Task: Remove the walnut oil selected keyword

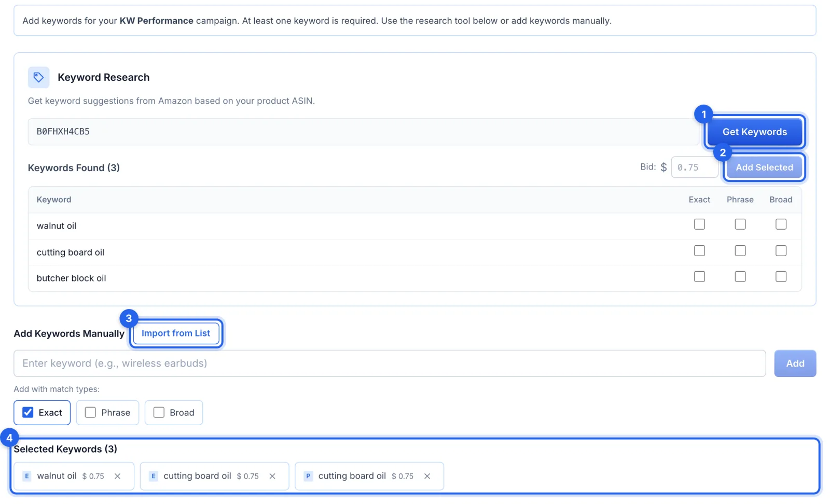Action: pyautogui.click(x=118, y=476)
